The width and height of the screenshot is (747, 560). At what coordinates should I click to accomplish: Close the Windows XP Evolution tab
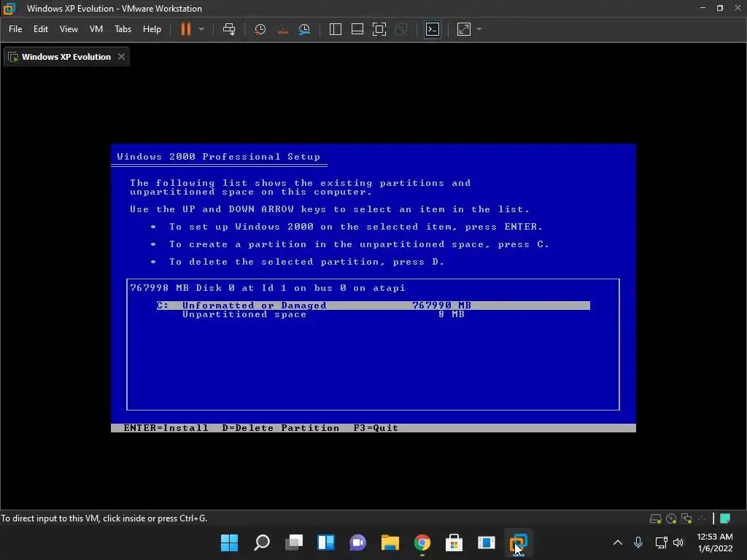122,57
